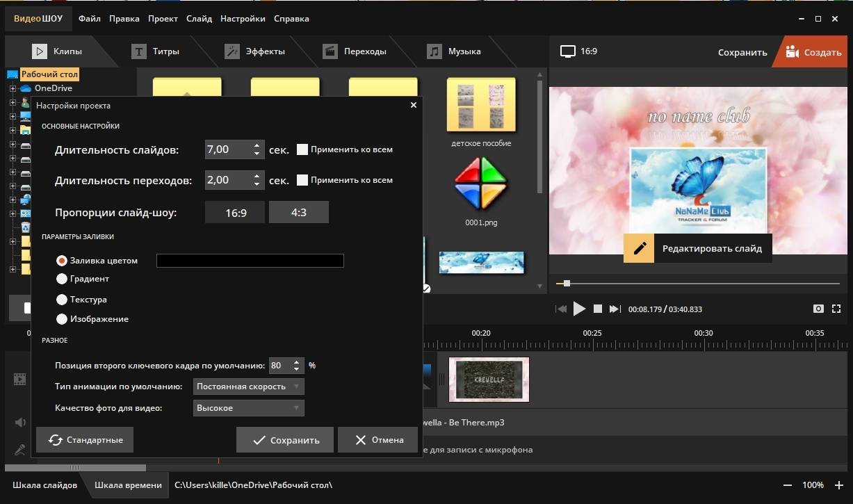Open the fullscreen preview icon
853x504 pixels.
(x=836, y=309)
